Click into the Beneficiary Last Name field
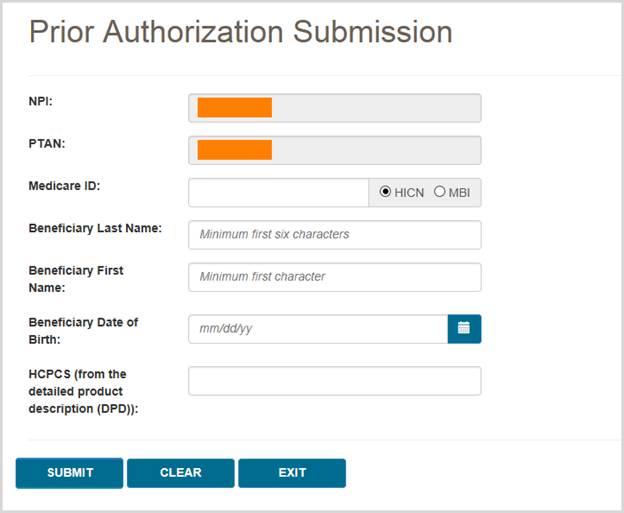Image resolution: width=624 pixels, height=513 pixels. pyautogui.click(x=334, y=235)
